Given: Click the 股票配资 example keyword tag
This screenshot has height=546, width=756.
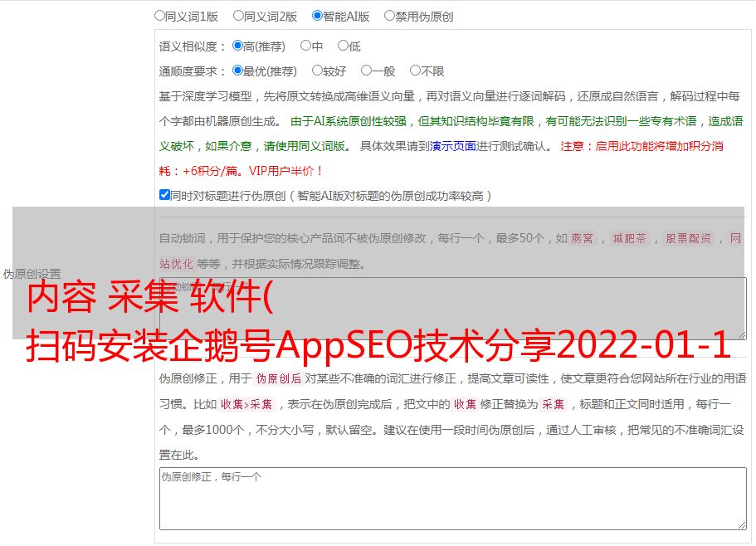Looking at the screenshot, I should 688,239.
